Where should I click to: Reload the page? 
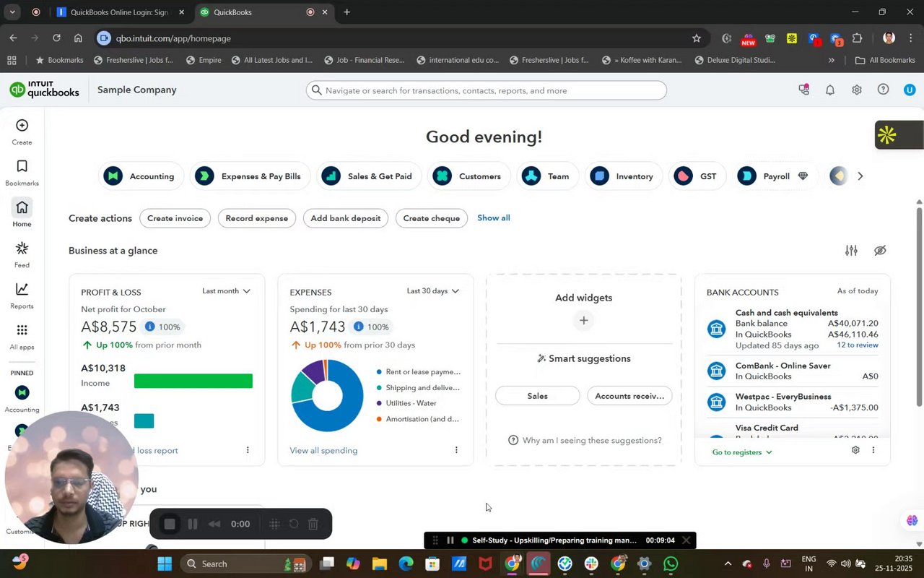(56, 38)
